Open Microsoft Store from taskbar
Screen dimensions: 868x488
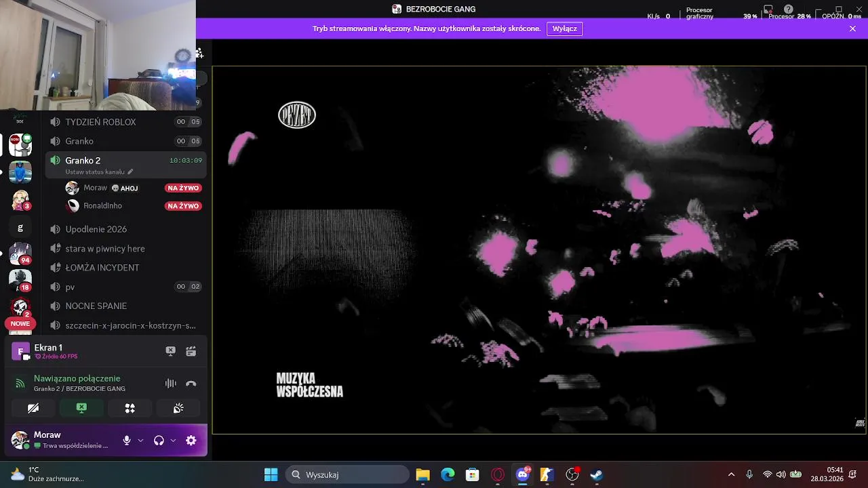[x=473, y=474]
